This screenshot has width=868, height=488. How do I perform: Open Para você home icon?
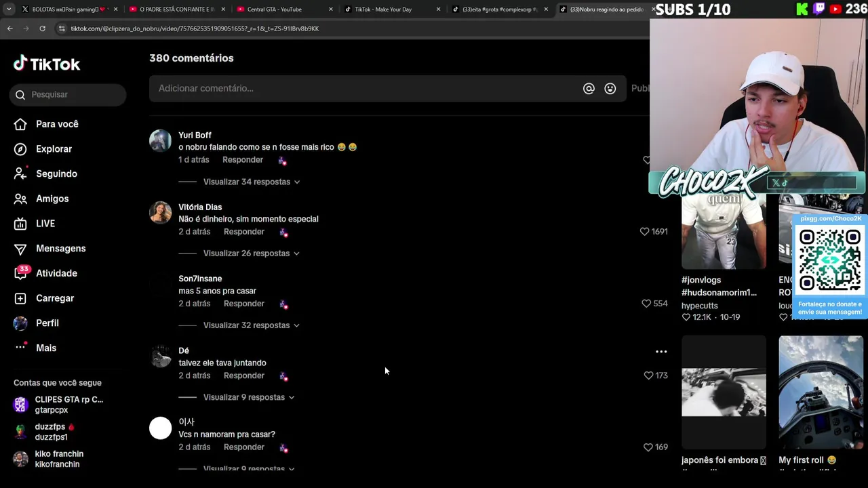point(20,124)
